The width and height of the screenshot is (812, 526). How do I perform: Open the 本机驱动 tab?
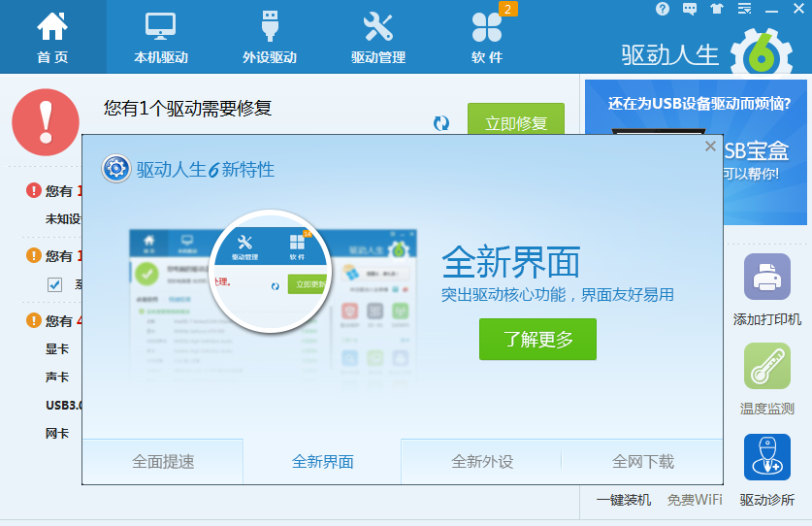pyautogui.click(x=160, y=37)
